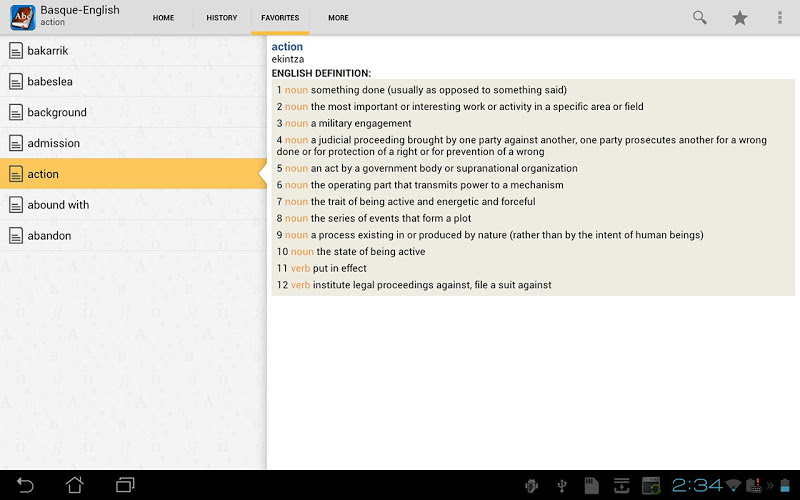This screenshot has height=500, width=800.
Task: Select babeslea from the favorites list
Action: (50, 82)
